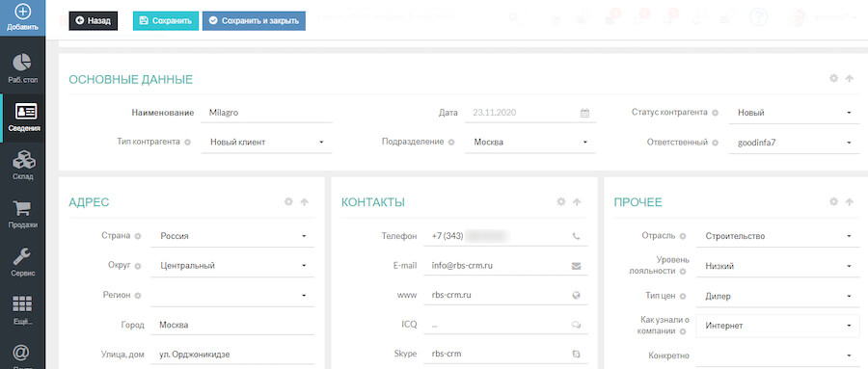Click the ICQ input field
Viewport: 868px width, 369px height.
506,325
